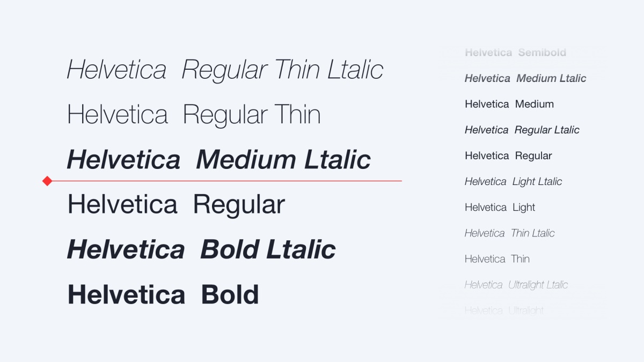Click word 'Helvetica' in large Bold Ltalic sample

click(x=126, y=249)
